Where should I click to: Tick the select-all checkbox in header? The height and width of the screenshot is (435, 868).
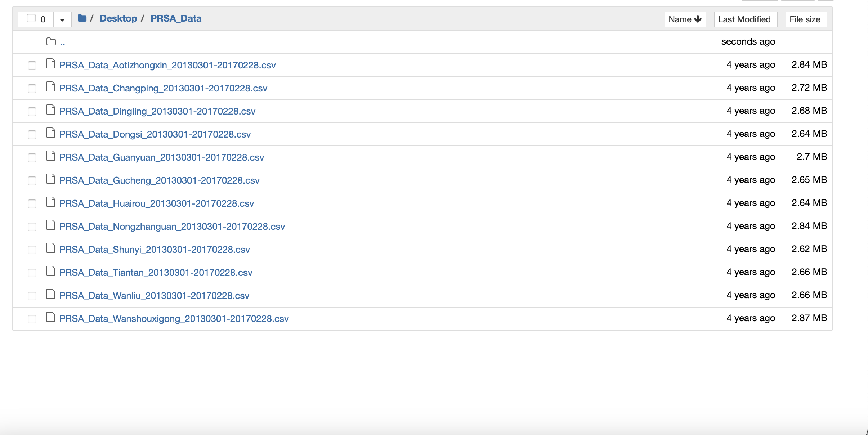click(32, 18)
